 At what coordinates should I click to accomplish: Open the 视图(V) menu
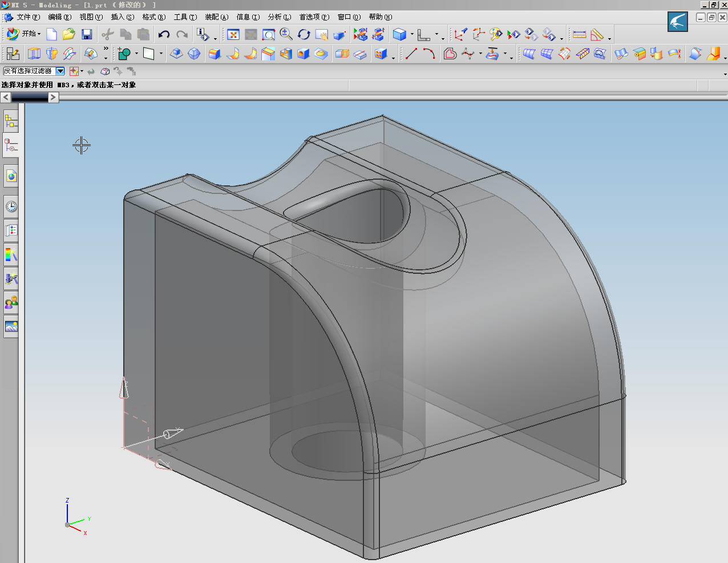[91, 17]
